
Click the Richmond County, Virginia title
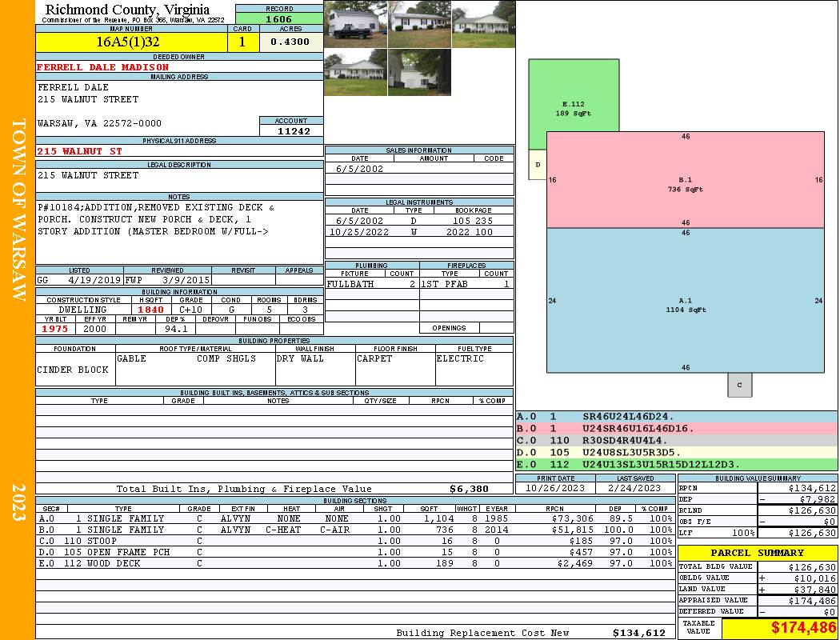127,9
